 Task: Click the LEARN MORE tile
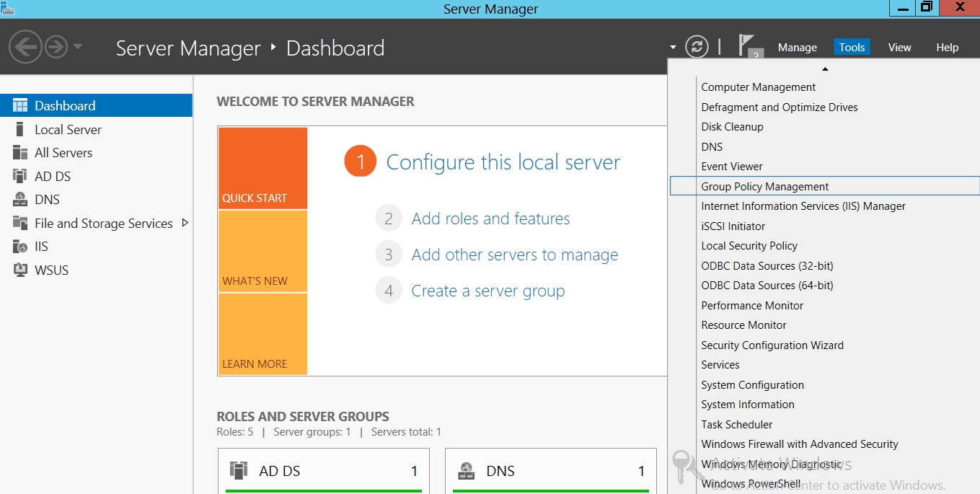(262, 334)
